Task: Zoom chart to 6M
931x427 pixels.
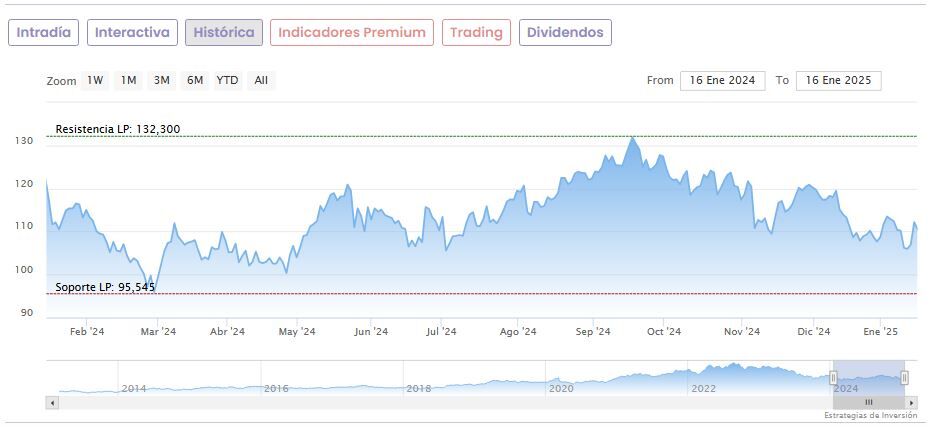Action: (x=194, y=80)
